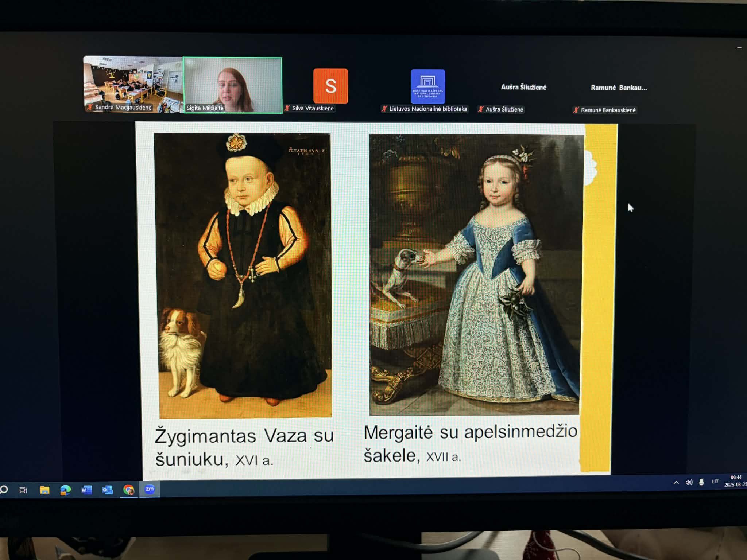Screen dimensions: 747x560
Task: Open the Windows Search icon
Action: tap(3, 490)
